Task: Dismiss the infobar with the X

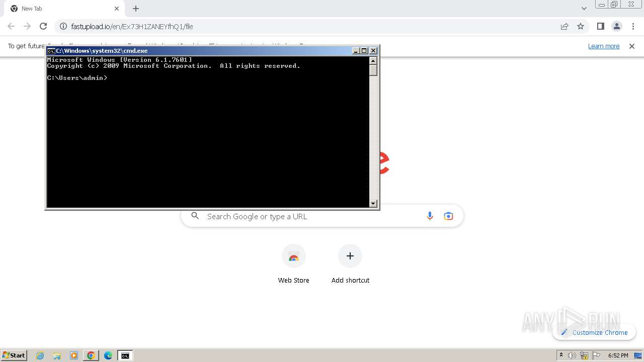Action: tap(632, 46)
